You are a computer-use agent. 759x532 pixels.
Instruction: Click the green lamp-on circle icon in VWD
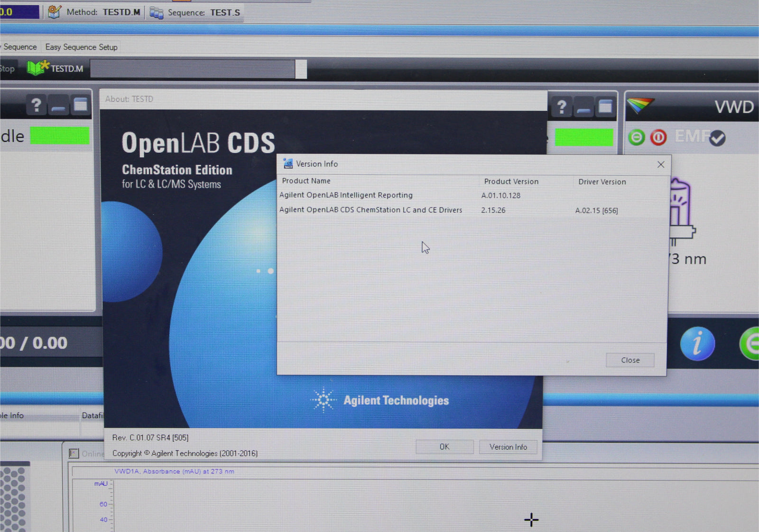[637, 138]
